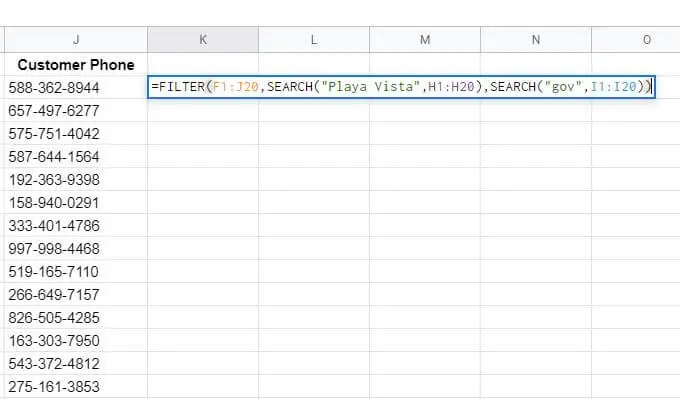This screenshot has width=680, height=399.
Task: Click inside the FILTER formula input
Action: coord(401,87)
